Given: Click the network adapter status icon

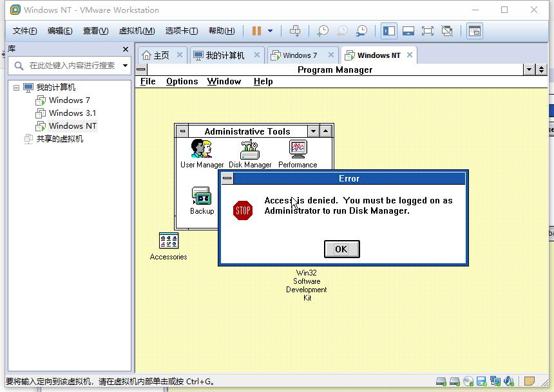Looking at the screenshot, I should point(495,382).
